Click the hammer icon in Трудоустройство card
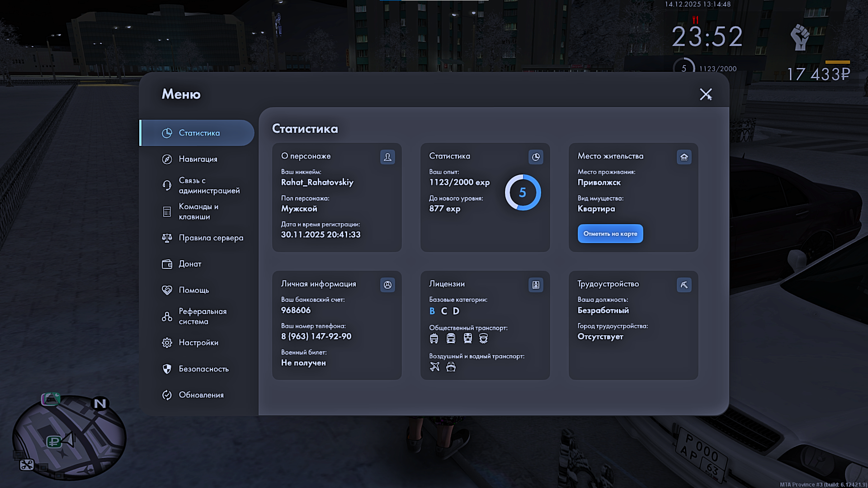Image resolution: width=868 pixels, height=488 pixels. (x=684, y=285)
